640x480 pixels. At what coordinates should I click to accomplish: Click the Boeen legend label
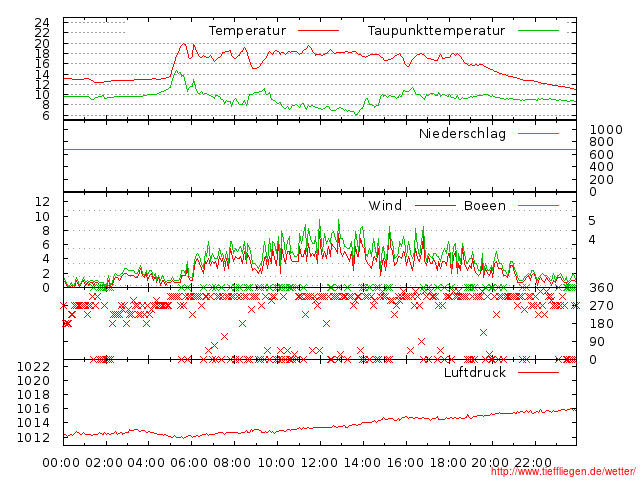485,206
